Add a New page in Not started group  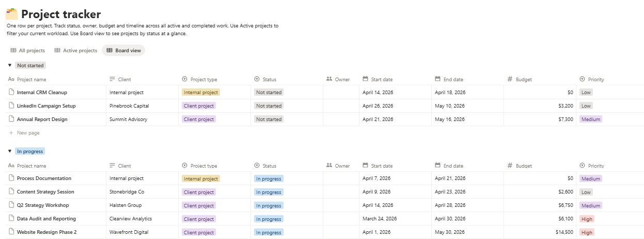click(x=24, y=133)
